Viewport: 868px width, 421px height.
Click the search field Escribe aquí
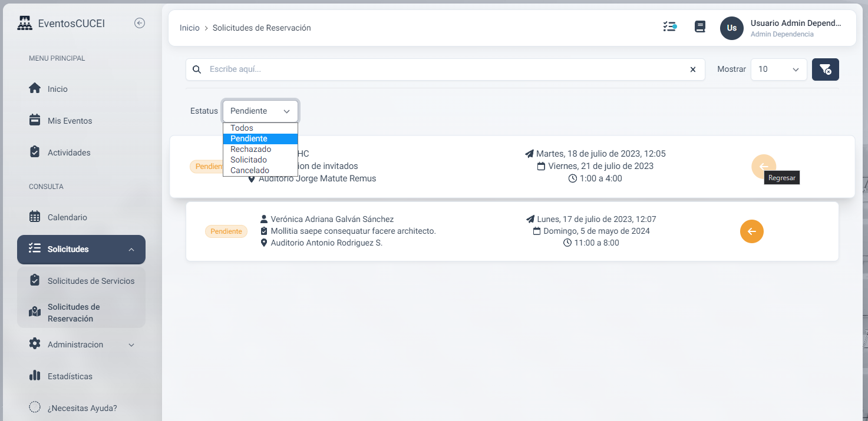442,69
